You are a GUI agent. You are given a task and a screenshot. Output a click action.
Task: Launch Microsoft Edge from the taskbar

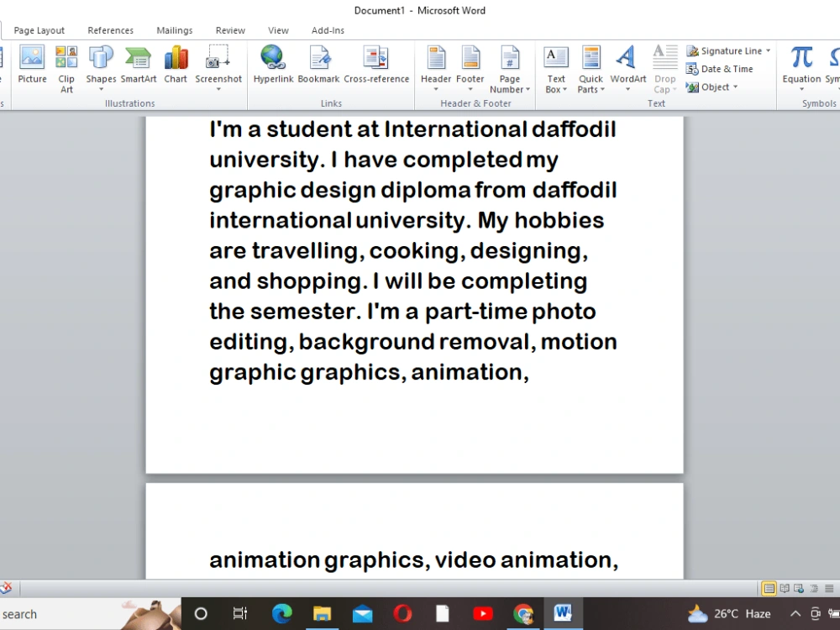click(x=281, y=613)
